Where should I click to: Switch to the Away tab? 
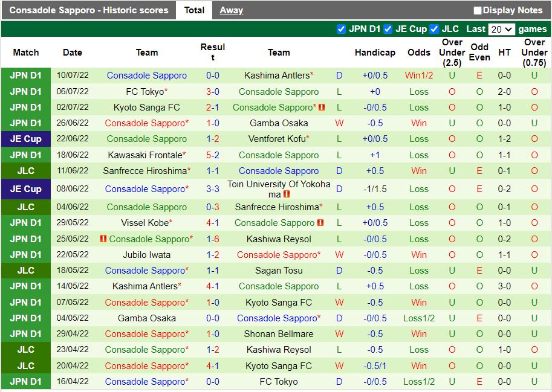[231, 10]
